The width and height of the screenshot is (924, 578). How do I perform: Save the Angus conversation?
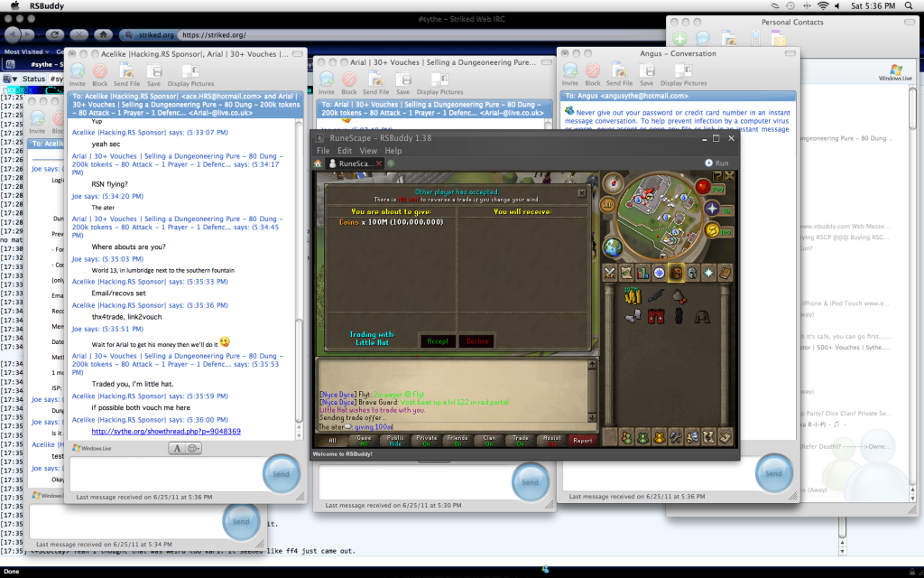(x=646, y=74)
